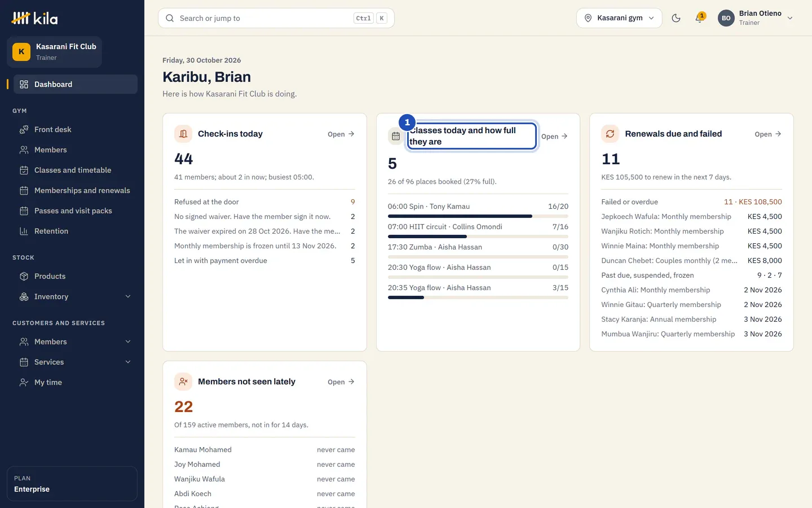
Task: Go to Dashboard in the sidebar
Action: (x=76, y=84)
